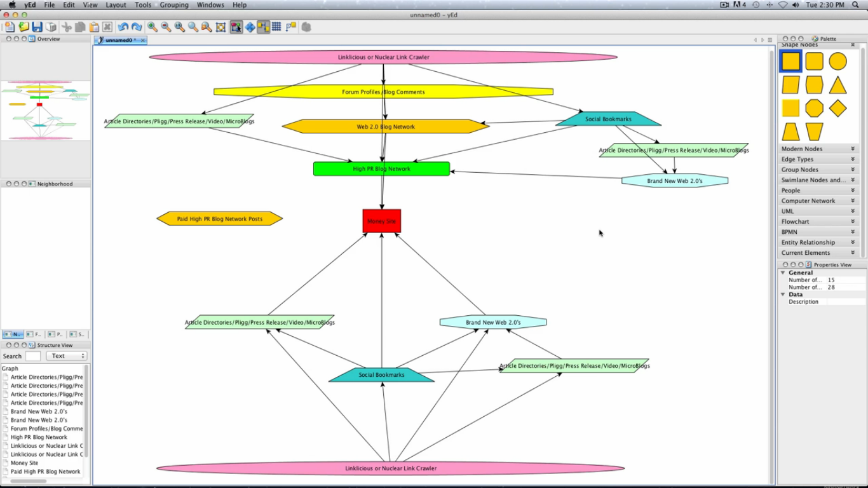Screen dimensions: 868x488
Task: Click the Structure View search field
Action: point(33,356)
